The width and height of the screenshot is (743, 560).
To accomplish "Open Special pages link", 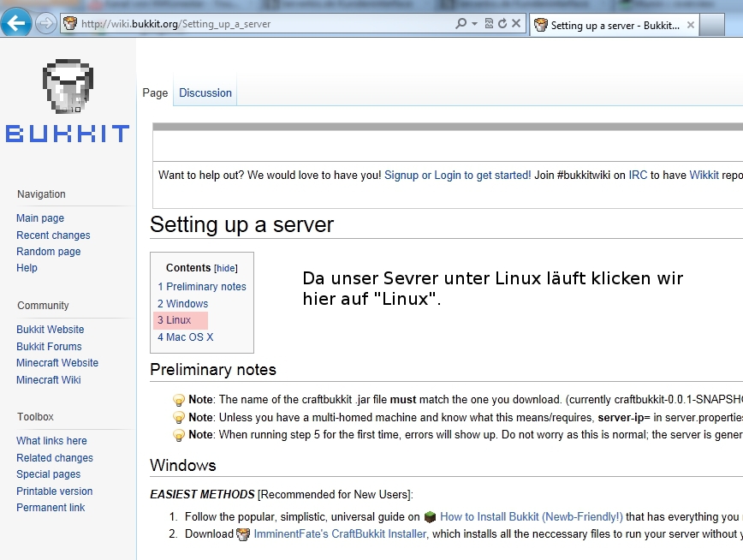I will pyautogui.click(x=48, y=474).
